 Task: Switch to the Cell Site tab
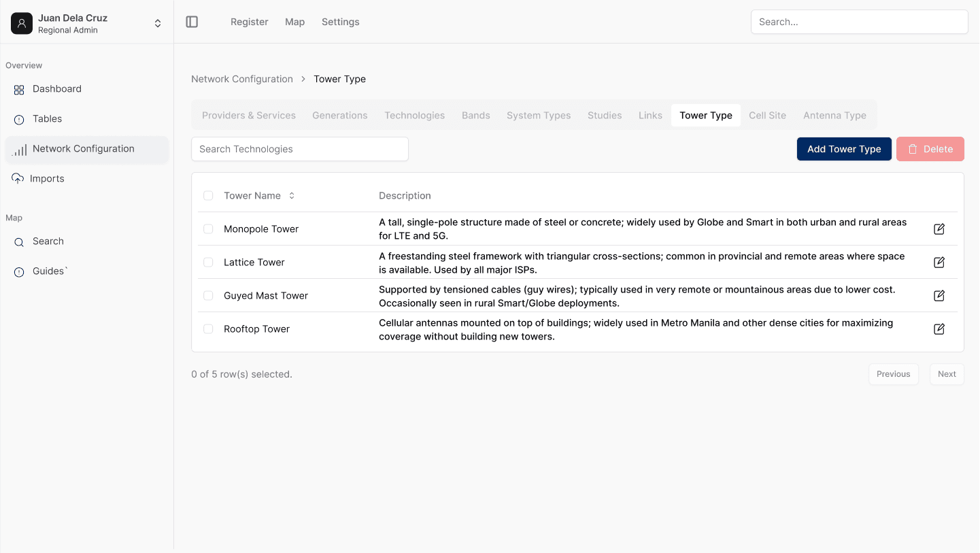(768, 116)
